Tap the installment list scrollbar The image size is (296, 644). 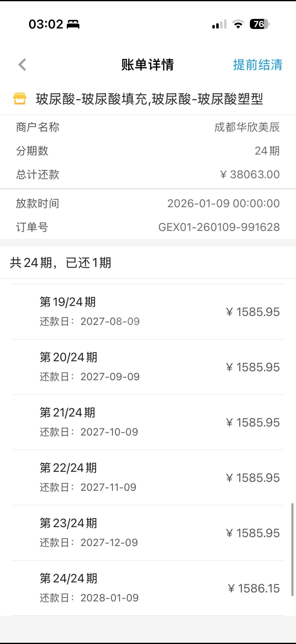pos(292,550)
